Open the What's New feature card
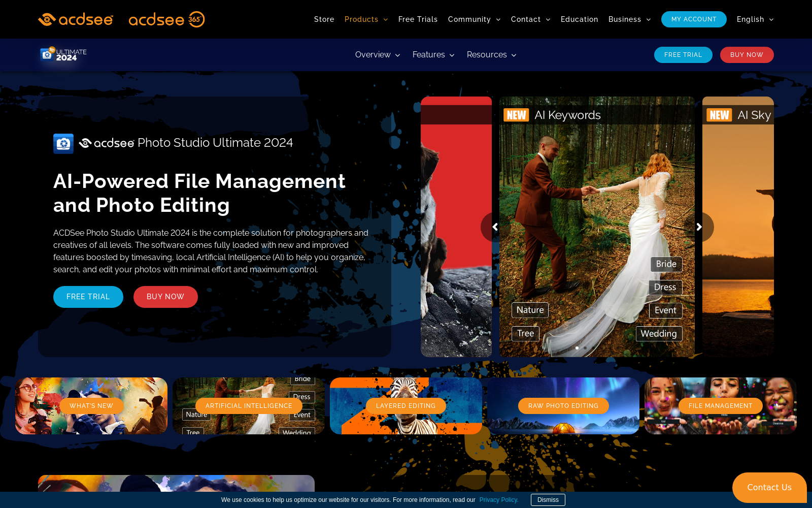 click(x=91, y=406)
